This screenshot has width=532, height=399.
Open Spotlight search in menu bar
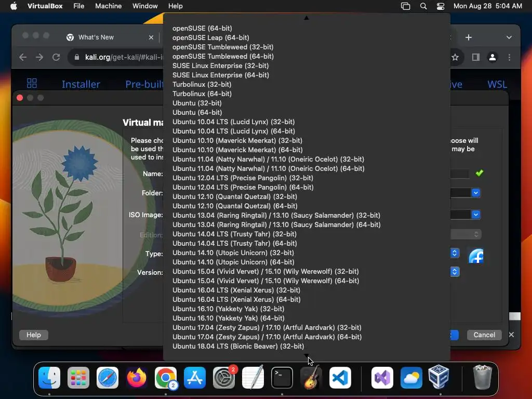423,6
